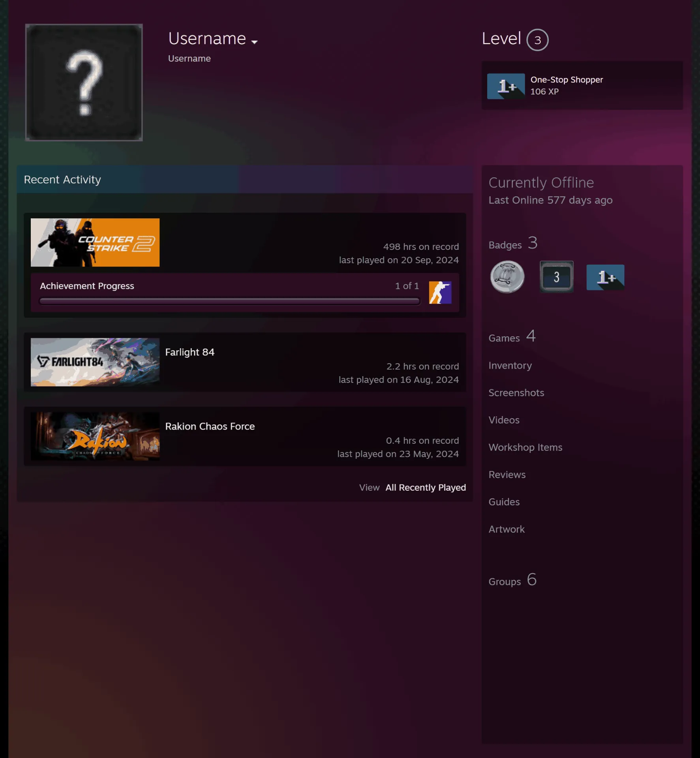
Task: Click the Level label text
Action: click(x=501, y=39)
